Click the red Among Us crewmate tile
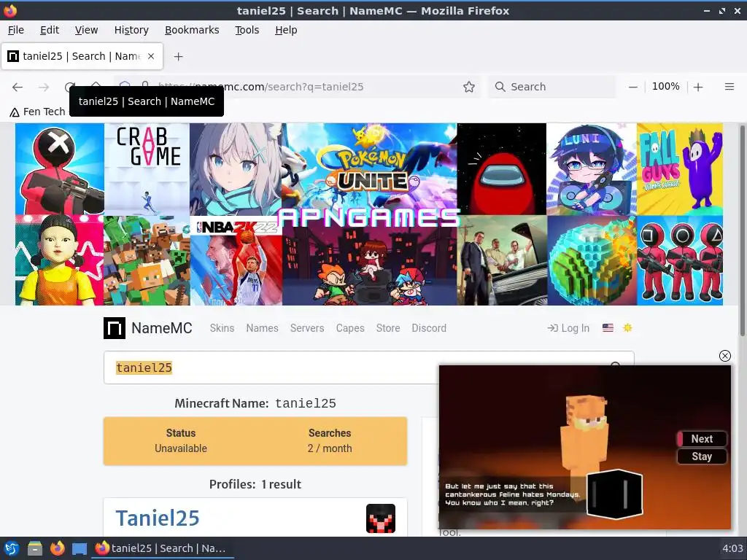The height and width of the screenshot is (560, 747). (502, 169)
